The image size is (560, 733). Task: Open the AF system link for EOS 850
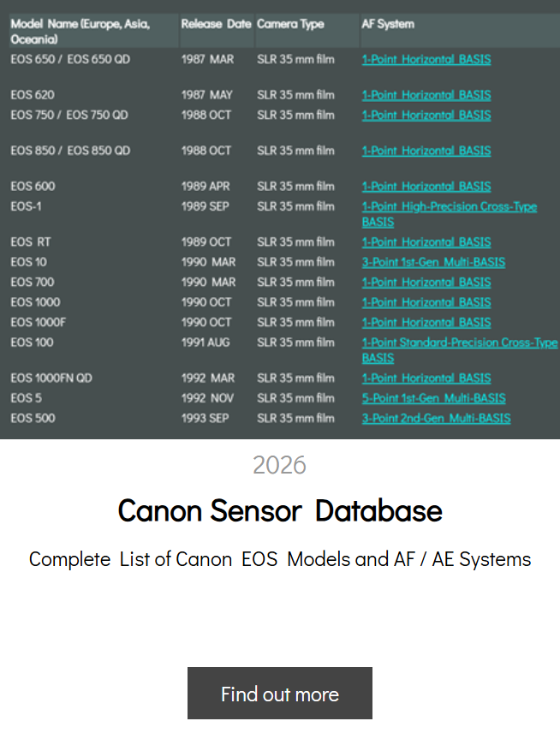click(426, 151)
